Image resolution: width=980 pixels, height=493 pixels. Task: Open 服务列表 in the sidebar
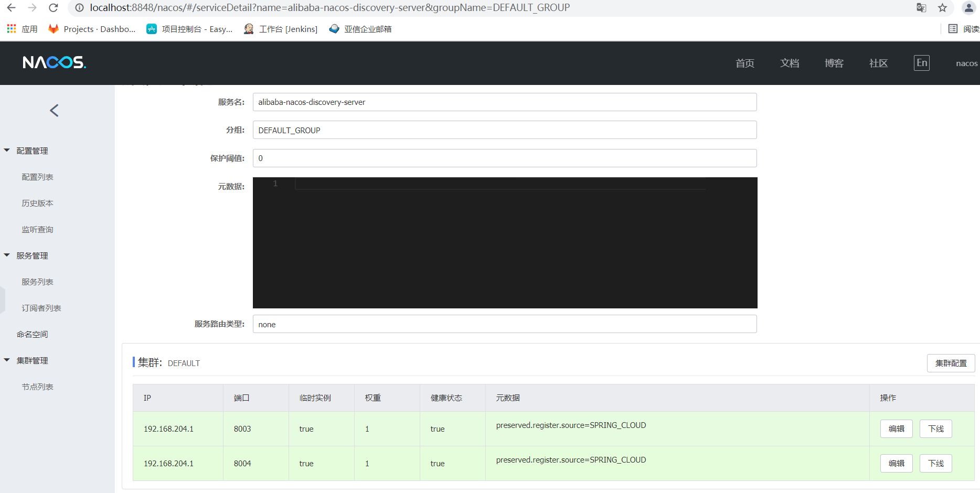(37, 282)
